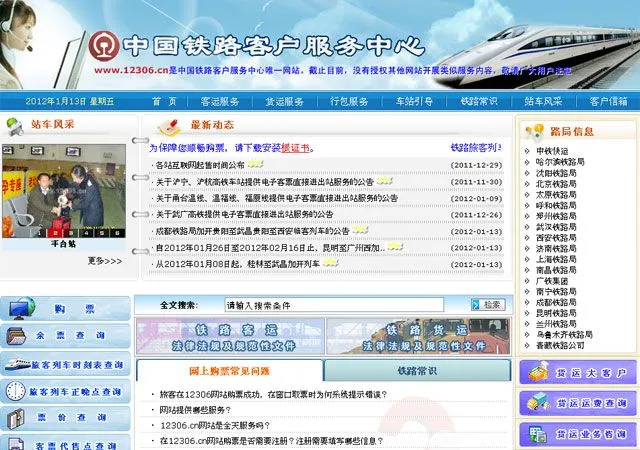Open FAQ 12306.cn网站是全天服务吗？
The image size is (640, 450).
coord(215,425)
